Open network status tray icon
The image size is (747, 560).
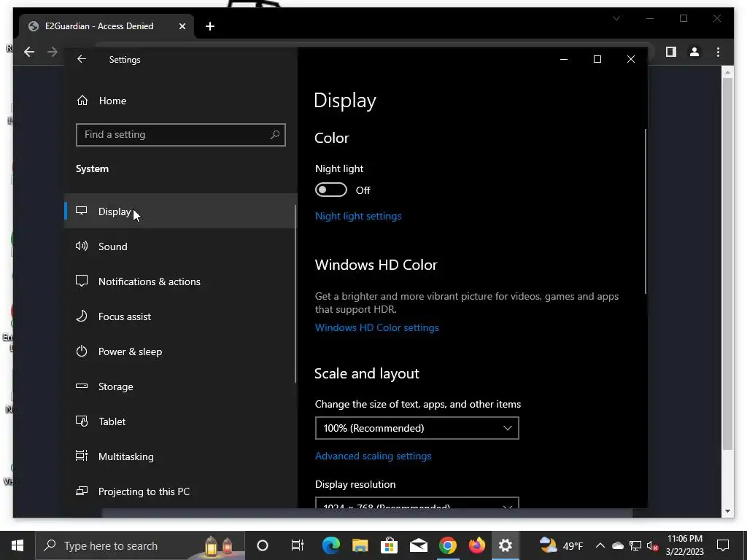(635, 545)
